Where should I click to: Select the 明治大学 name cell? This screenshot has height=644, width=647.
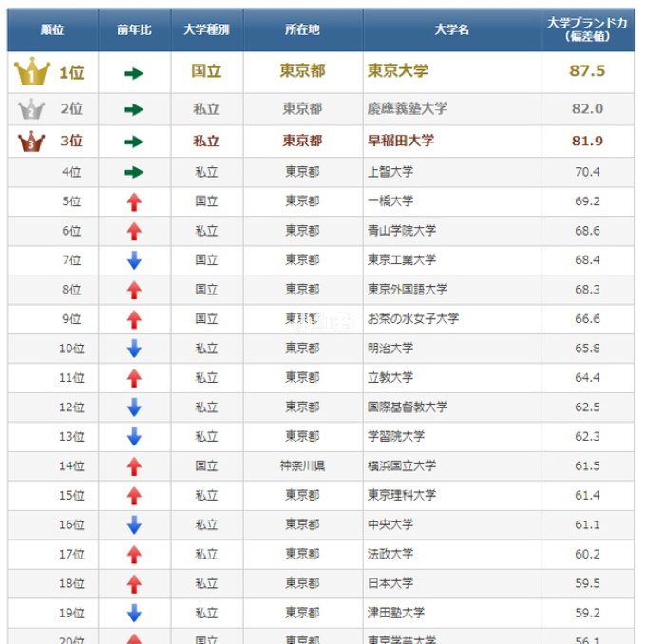point(452,349)
